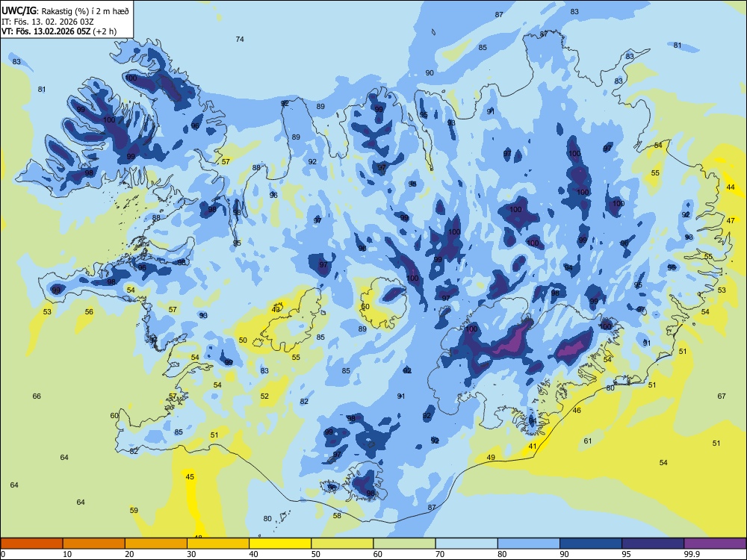Click the '60' value on the south-west coast

[114, 415]
